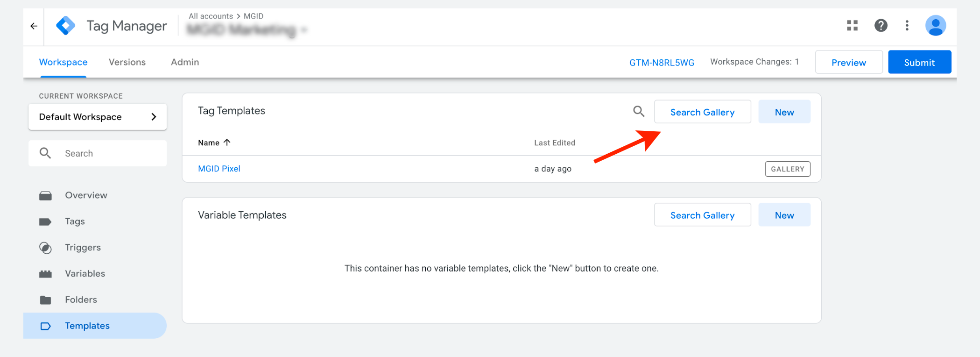
Task: Open the GTM-N8RL5WG container ID link
Action: coord(662,63)
